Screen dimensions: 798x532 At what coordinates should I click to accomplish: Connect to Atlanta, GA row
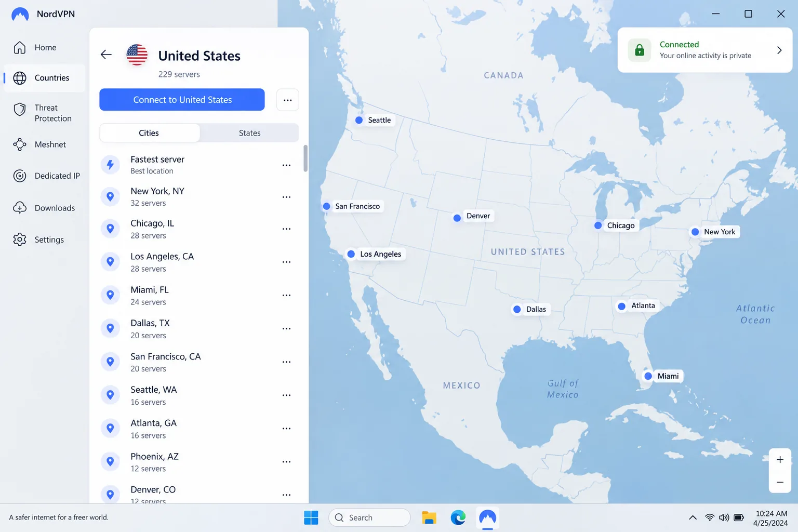198,429
